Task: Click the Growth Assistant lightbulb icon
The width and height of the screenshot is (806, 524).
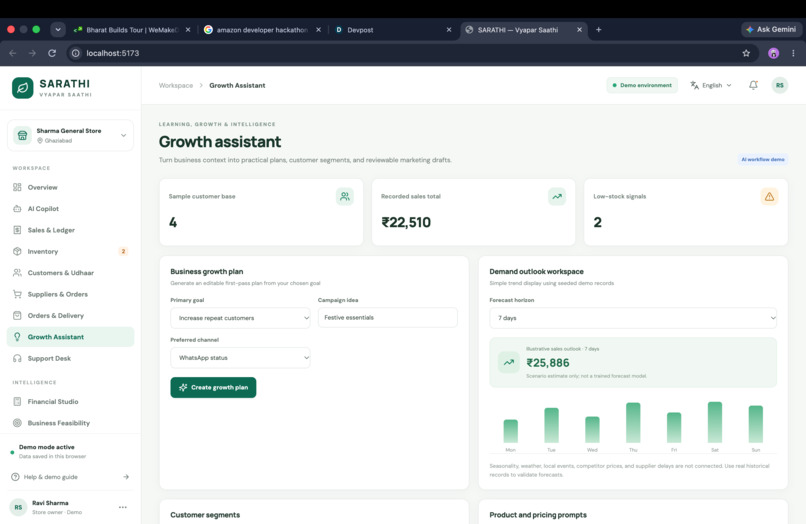Action: (x=17, y=337)
